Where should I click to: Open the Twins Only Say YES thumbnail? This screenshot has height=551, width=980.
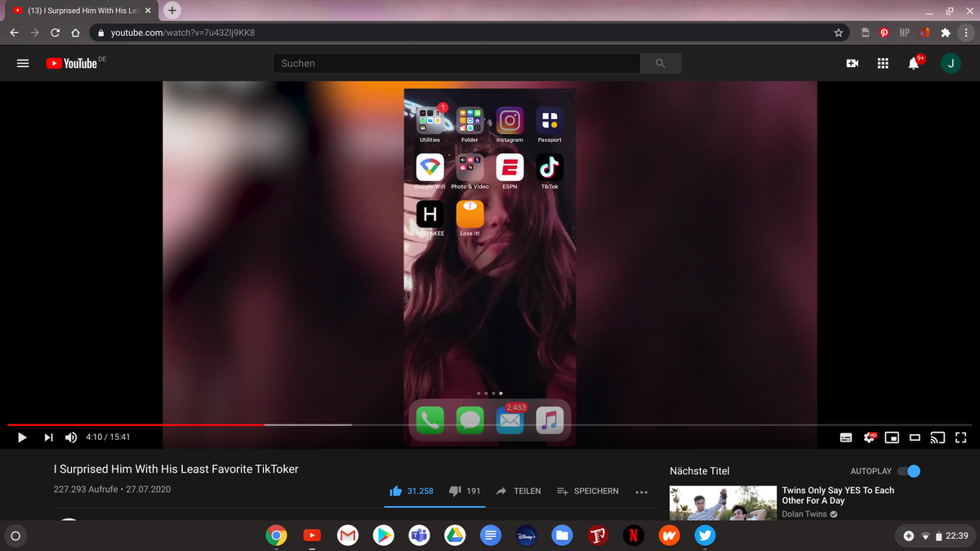click(723, 503)
